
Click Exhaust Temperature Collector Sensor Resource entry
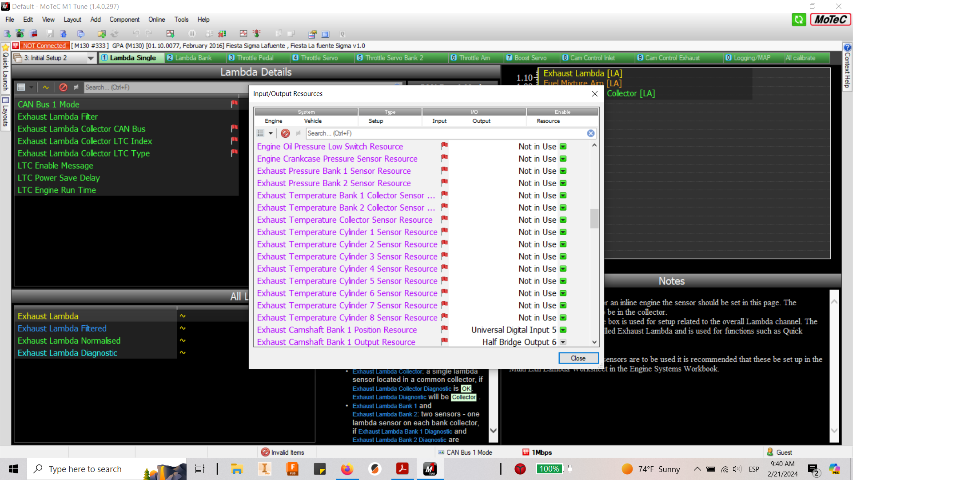344,220
